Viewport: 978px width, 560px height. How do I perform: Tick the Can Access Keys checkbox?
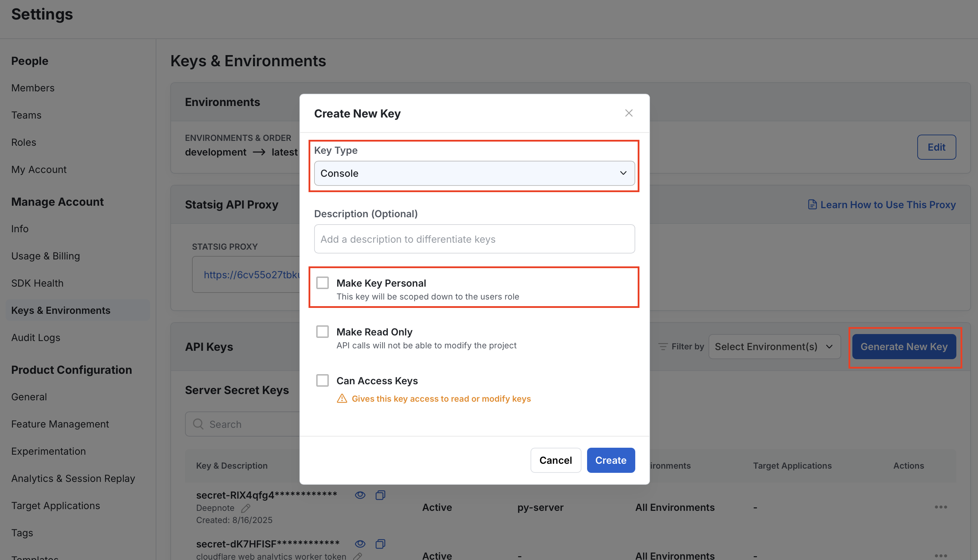(x=323, y=380)
